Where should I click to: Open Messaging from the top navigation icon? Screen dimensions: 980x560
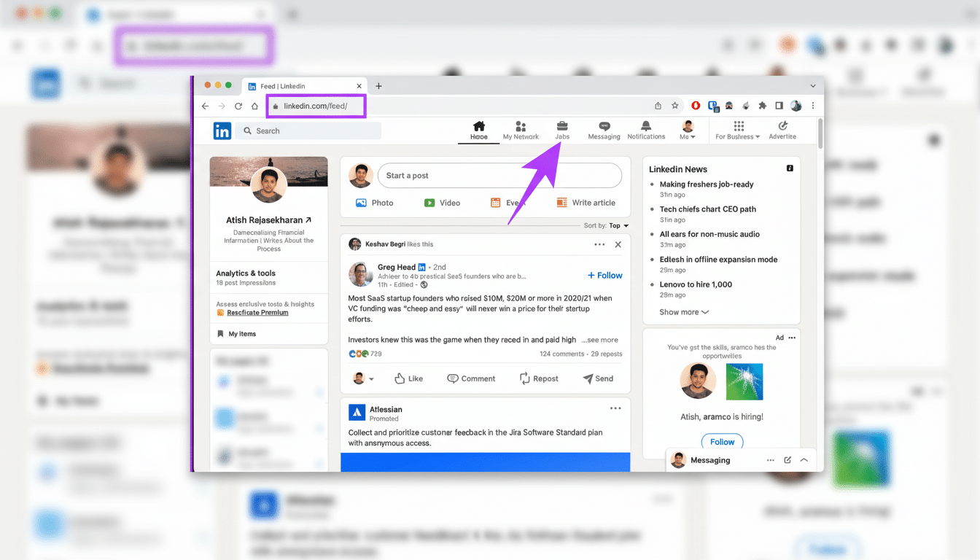[604, 125]
